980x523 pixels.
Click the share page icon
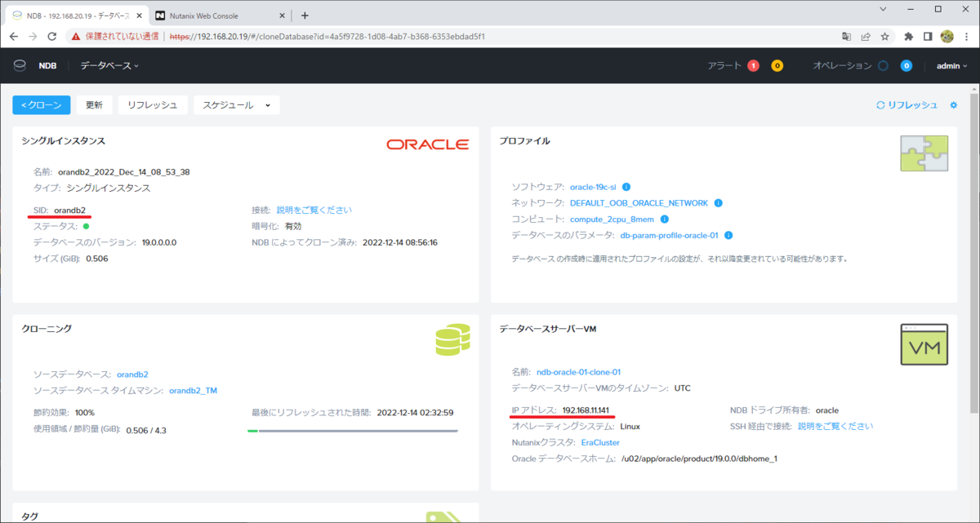pos(866,37)
